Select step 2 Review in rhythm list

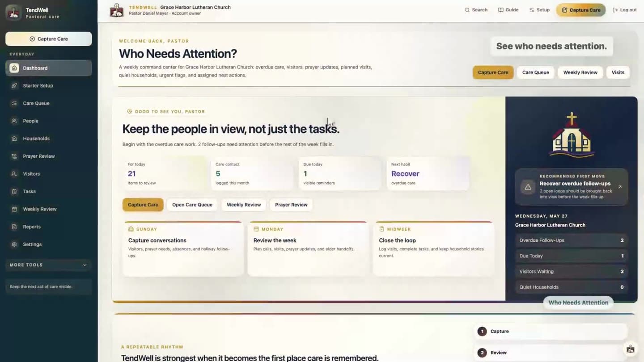point(551,353)
